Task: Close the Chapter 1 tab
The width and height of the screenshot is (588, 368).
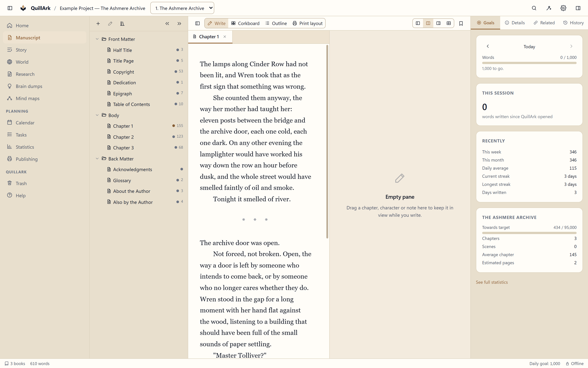Action: [x=225, y=36]
